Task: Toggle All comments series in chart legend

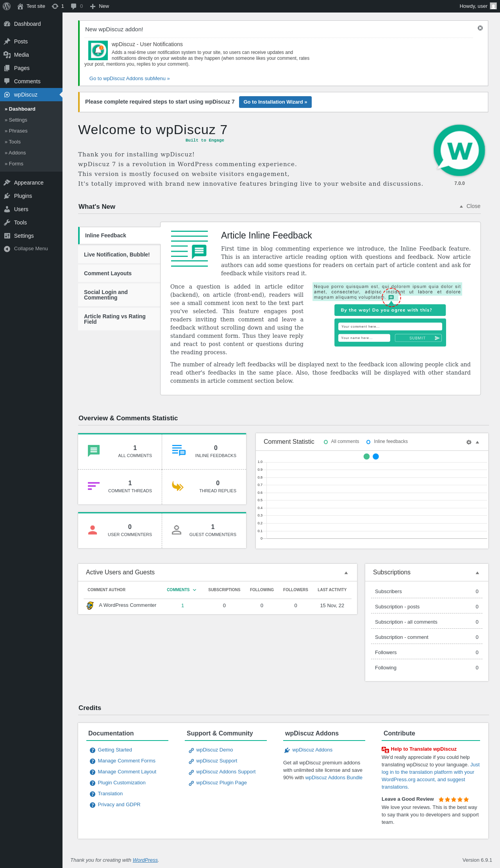Action: pyautogui.click(x=341, y=442)
